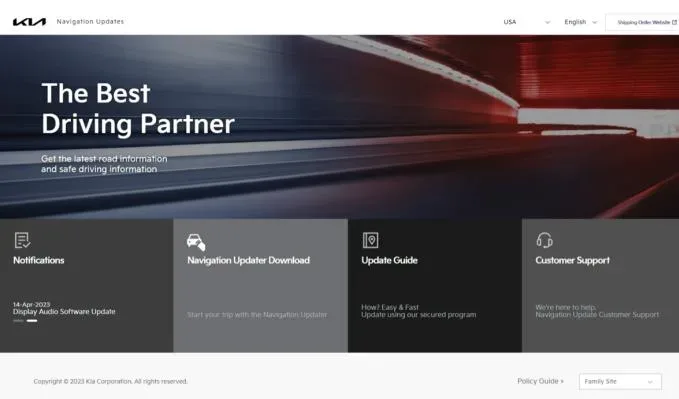Open the Update Guide tile
Image resolution: width=679 pixels, height=399 pixels.
pyautogui.click(x=435, y=285)
